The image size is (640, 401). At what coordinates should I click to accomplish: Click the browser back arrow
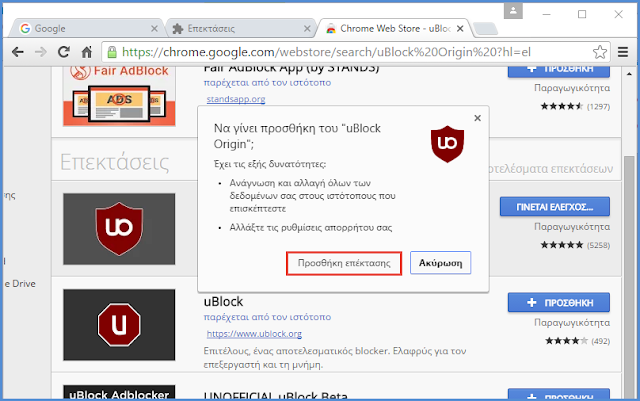[18, 52]
